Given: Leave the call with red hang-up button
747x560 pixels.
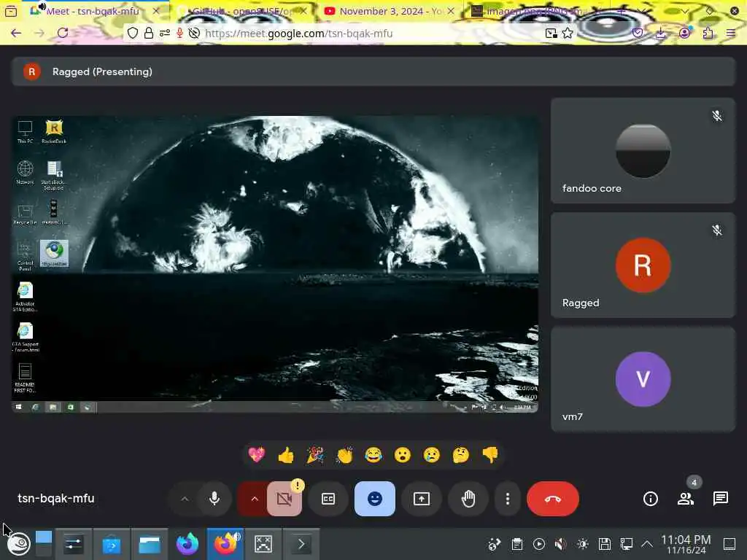Looking at the screenshot, I should pos(553,499).
